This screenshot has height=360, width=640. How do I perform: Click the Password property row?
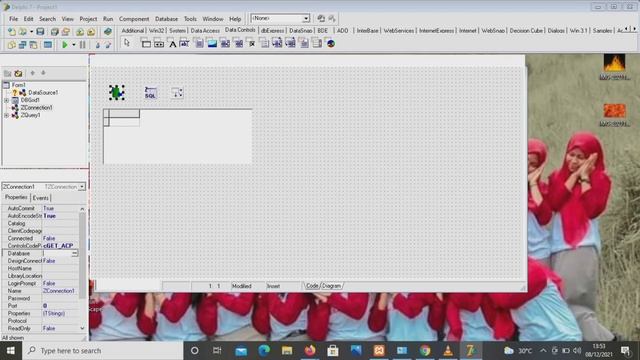tap(40, 298)
